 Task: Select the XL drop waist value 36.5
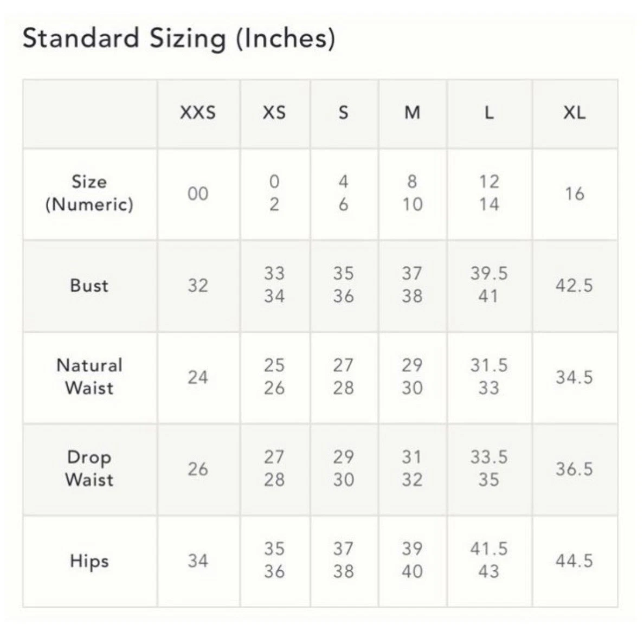point(574,468)
